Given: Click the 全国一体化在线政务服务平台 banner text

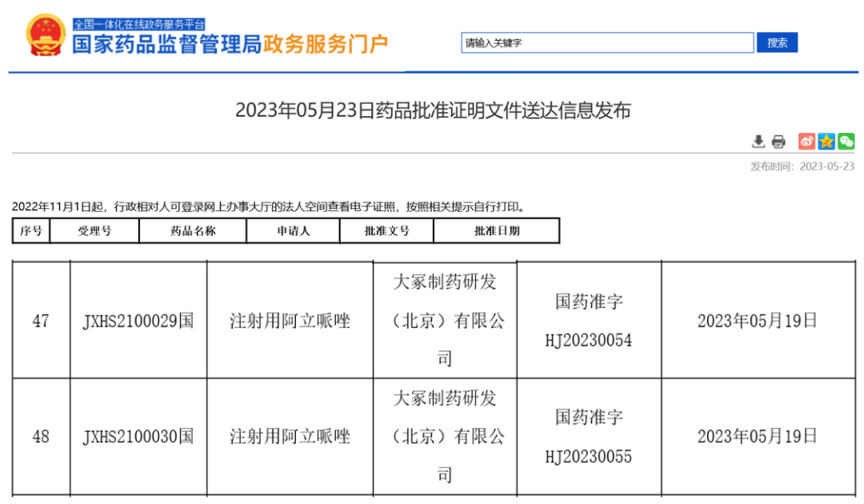Looking at the screenshot, I should pos(139,24).
